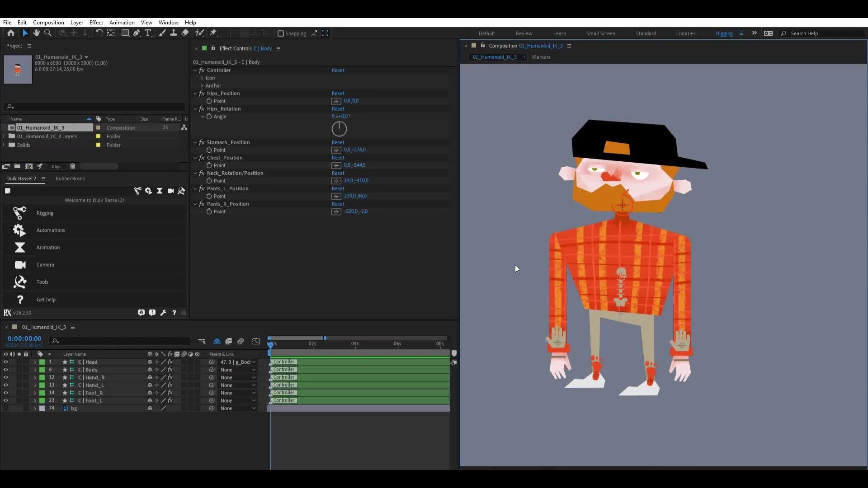This screenshot has width=868, height=488.
Task: Select the Clone Stamp tool
Action: 174,33
